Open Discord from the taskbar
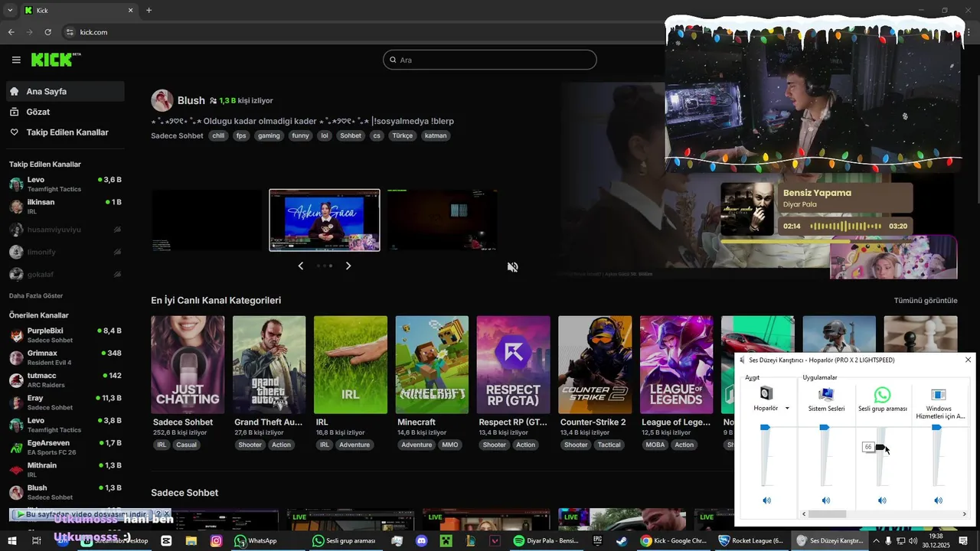This screenshot has width=980, height=551. click(421, 541)
